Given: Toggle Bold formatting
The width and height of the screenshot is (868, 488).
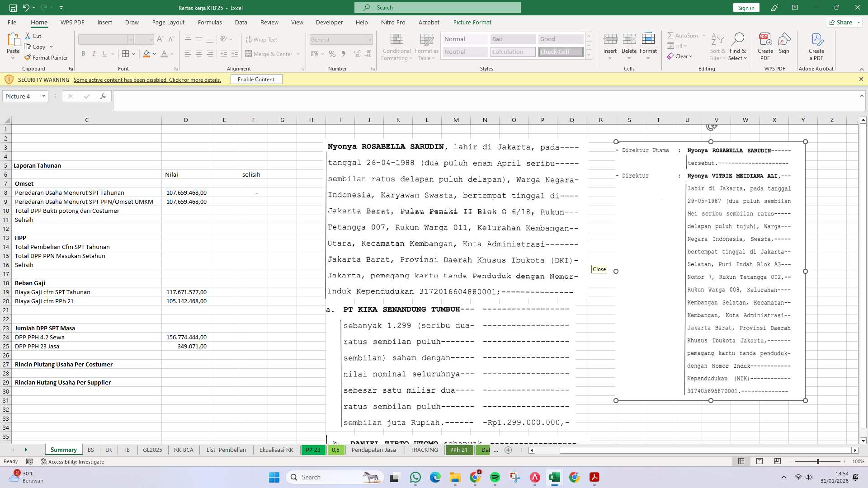Looking at the screenshot, I should click(83, 53).
